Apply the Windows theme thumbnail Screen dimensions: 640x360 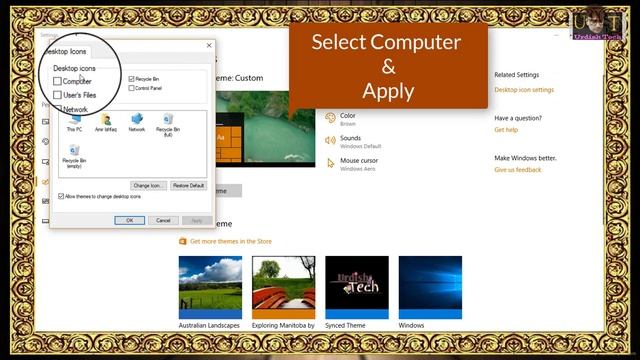click(430, 287)
